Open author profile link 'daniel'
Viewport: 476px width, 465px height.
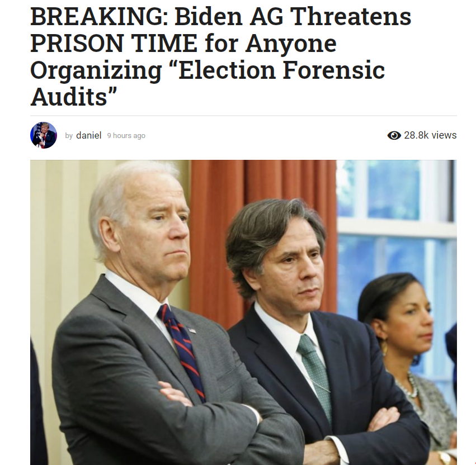pyautogui.click(x=88, y=135)
